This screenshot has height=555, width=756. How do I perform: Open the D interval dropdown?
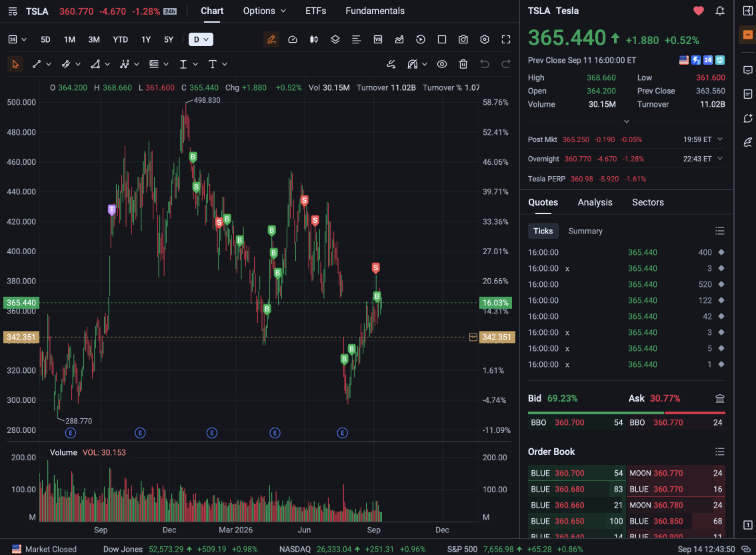tap(201, 39)
